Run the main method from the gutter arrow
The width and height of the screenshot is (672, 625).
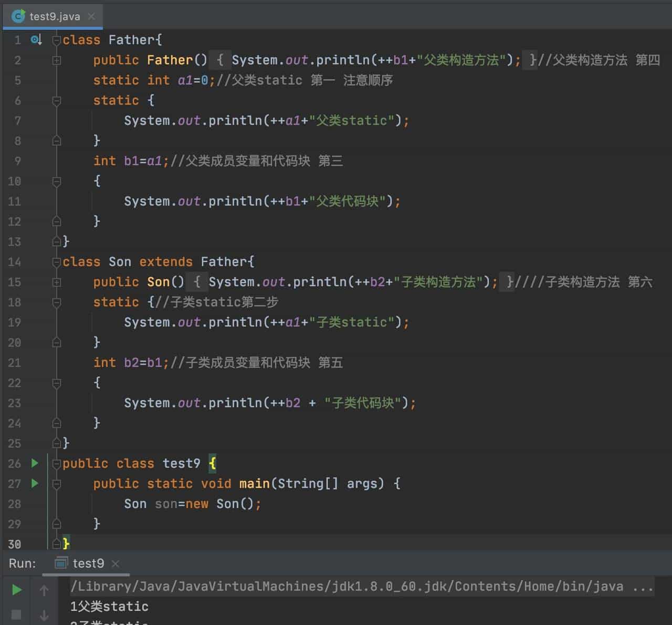click(35, 483)
